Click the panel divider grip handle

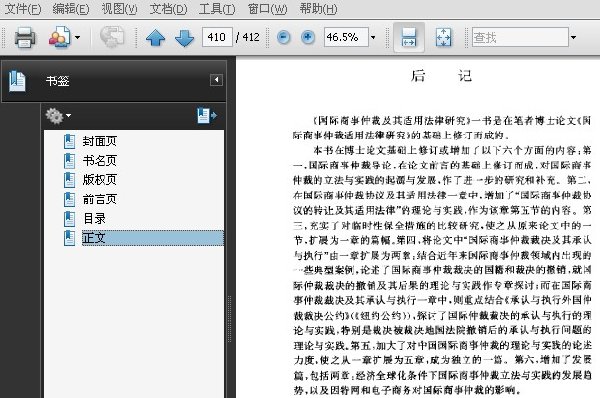point(230,318)
